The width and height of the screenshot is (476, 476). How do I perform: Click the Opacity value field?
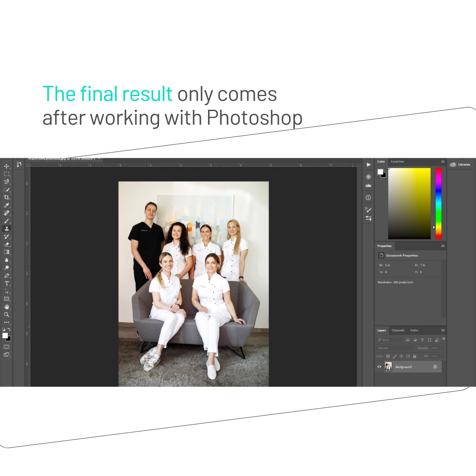click(x=435, y=348)
